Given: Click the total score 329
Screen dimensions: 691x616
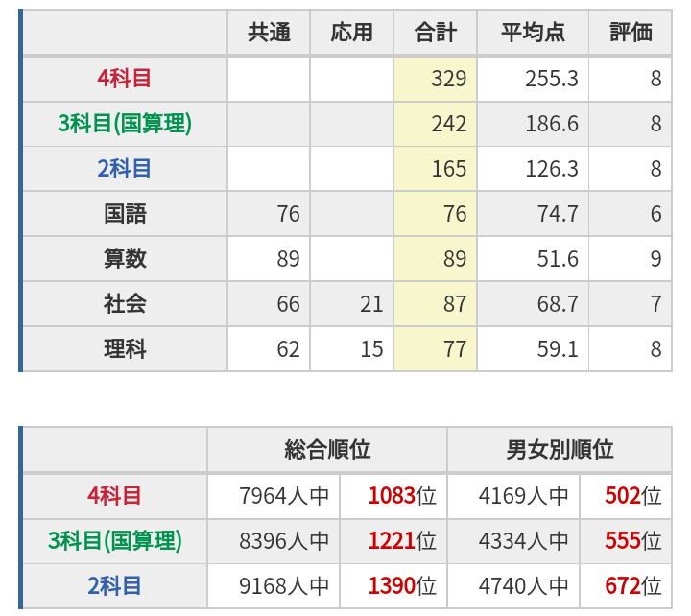Looking at the screenshot, I should [x=448, y=79].
